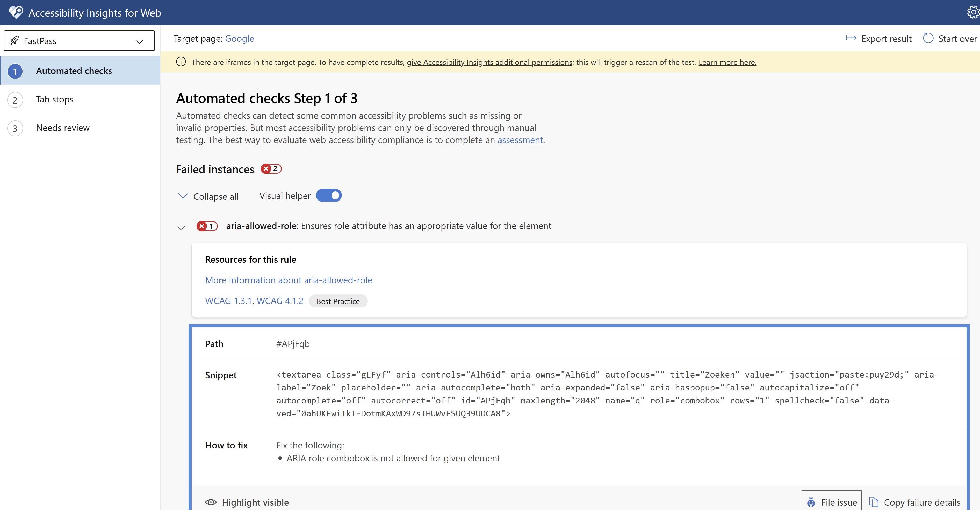The width and height of the screenshot is (980, 510).
Task: Open More information about aria-allowed-role
Action: click(288, 280)
